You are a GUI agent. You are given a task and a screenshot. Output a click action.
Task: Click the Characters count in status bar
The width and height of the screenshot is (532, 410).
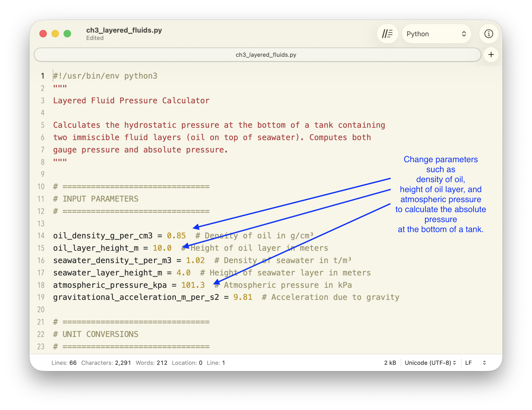(106, 363)
